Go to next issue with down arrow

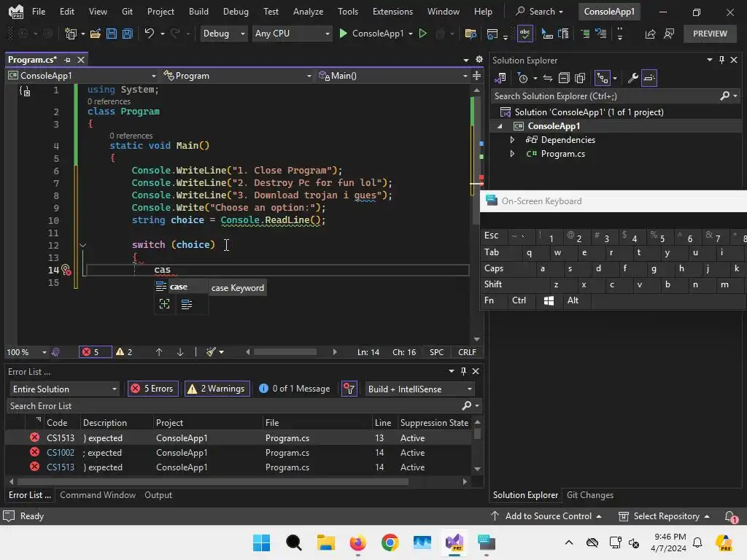180,352
